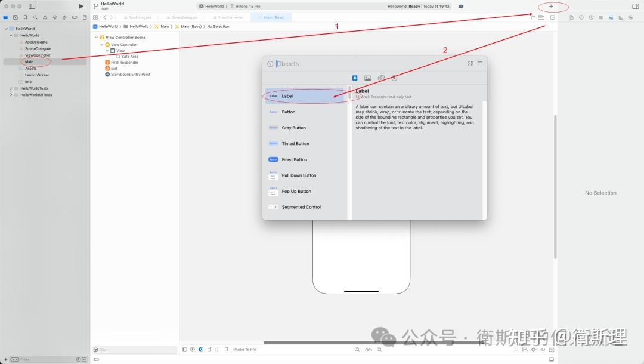The image size is (644, 364).
Task: Expand the HelloWorldTests group
Action: tap(10, 88)
